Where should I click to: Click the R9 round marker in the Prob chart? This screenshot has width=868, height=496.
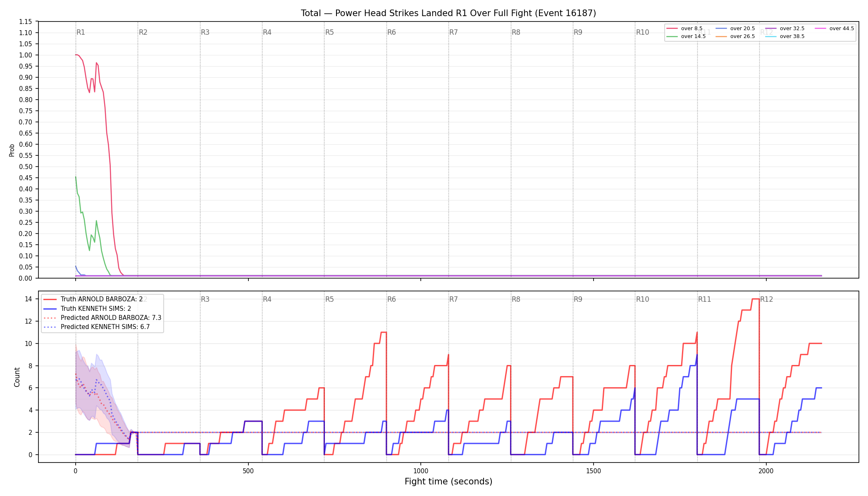578,32
